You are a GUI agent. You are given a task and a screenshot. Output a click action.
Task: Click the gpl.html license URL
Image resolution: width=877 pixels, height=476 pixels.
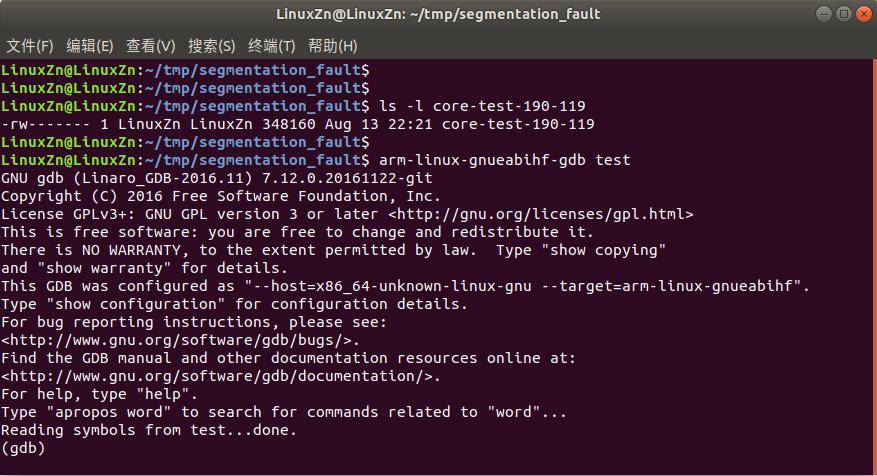coord(541,214)
